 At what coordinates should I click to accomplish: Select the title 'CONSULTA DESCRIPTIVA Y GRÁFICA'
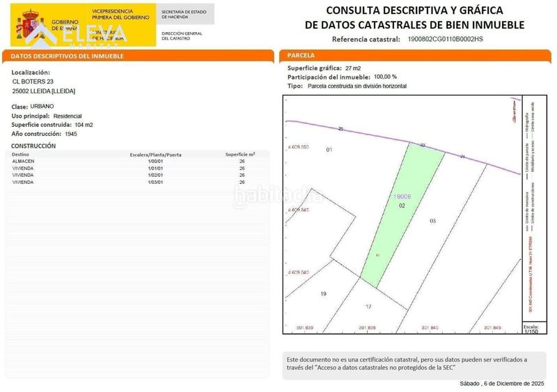tap(414, 10)
